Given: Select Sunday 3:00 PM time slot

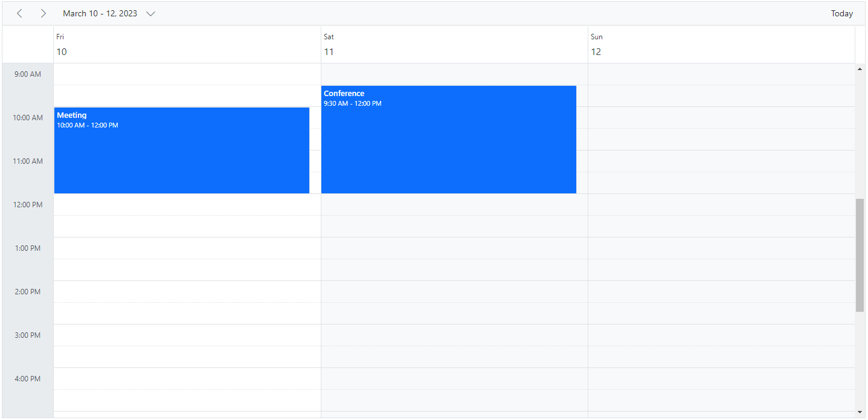Looking at the screenshot, I should click(721, 335).
